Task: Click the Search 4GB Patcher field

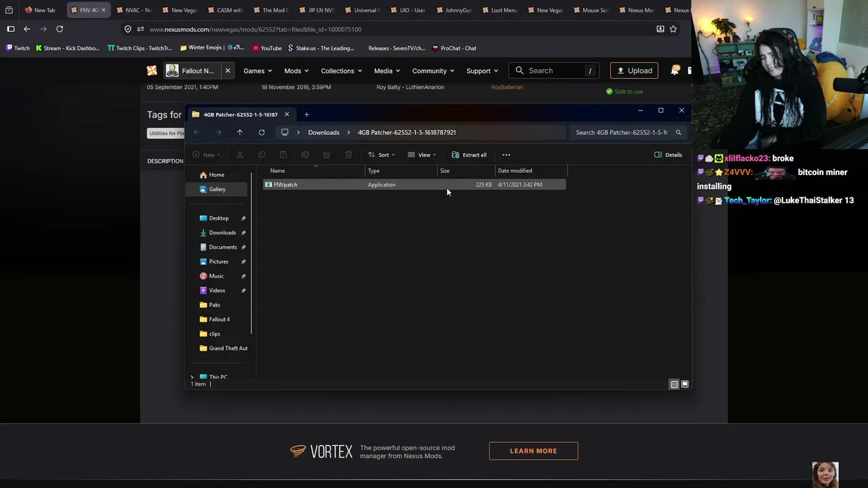Action: 621,132
